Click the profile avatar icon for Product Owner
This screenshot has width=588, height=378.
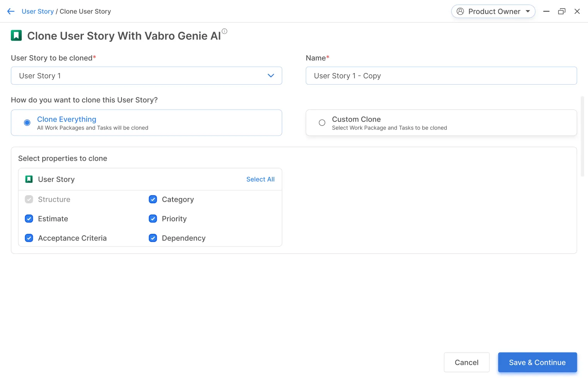pyautogui.click(x=460, y=12)
